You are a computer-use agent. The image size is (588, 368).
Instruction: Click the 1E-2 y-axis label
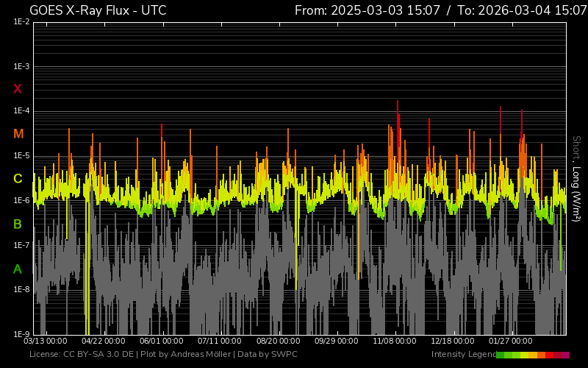21,22
